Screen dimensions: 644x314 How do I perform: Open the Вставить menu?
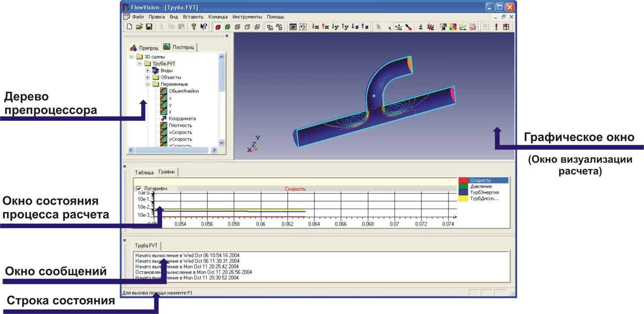193,17
